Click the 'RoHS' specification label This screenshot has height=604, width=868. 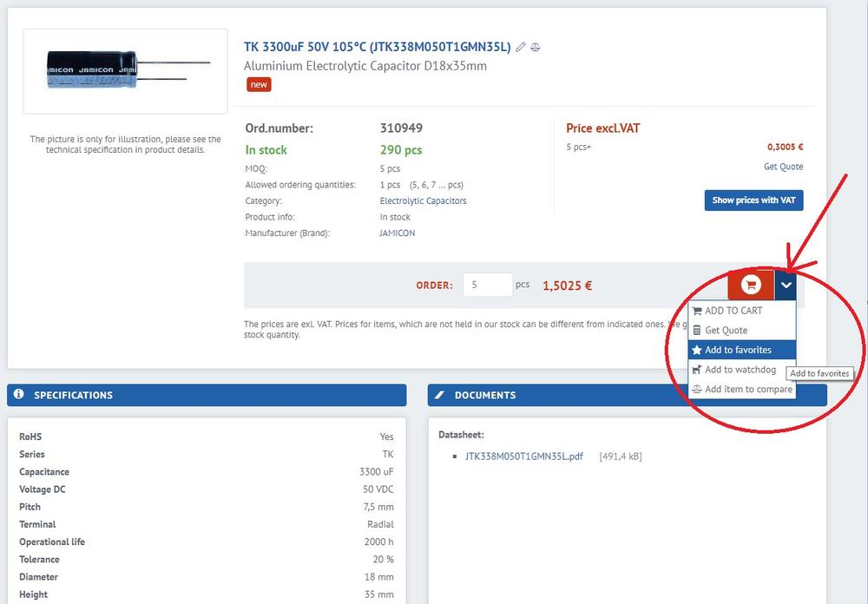click(30, 437)
